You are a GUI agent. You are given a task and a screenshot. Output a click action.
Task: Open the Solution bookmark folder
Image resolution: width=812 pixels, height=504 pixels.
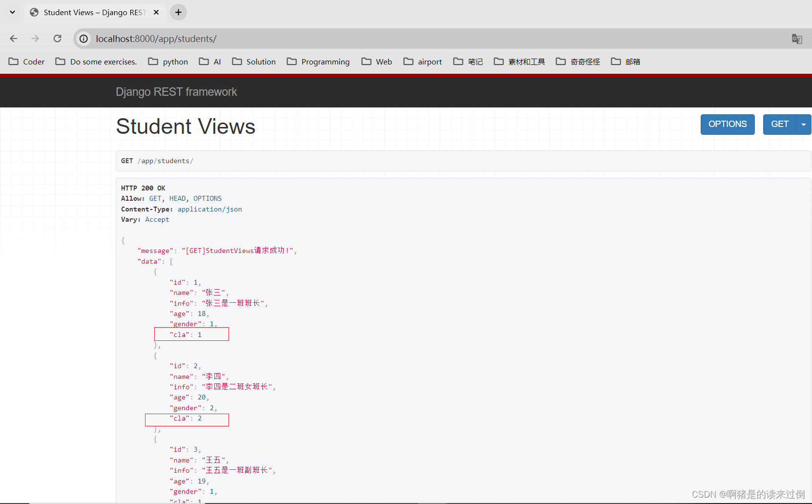click(254, 62)
